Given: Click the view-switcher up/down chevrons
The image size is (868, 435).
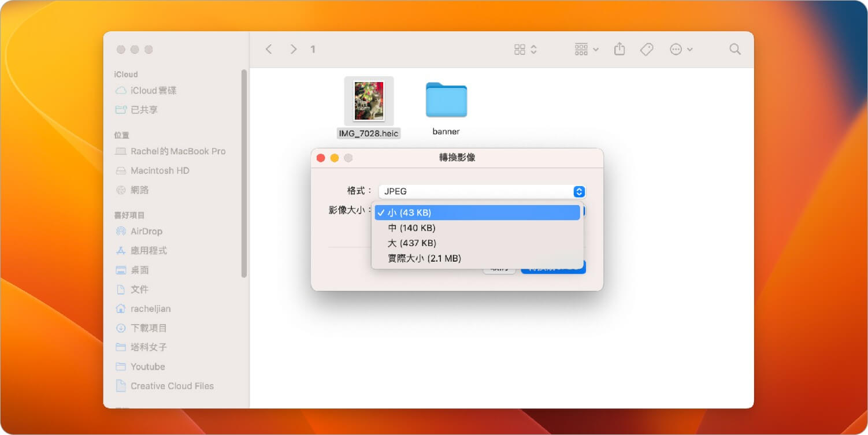Looking at the screenshot, I should 533,50.
